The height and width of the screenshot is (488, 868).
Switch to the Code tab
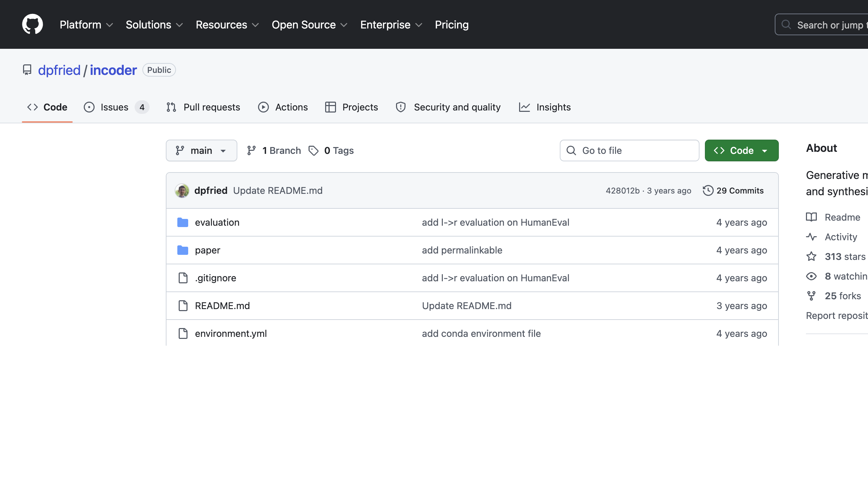(x=47, y=107)
